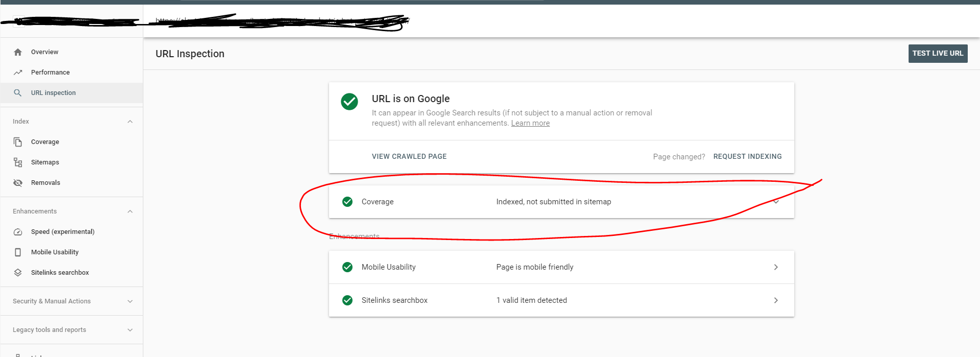Click the TEST LIVE URL button
Image resolution: width=980 pixels, height=357 pixels.
(938, 54)
